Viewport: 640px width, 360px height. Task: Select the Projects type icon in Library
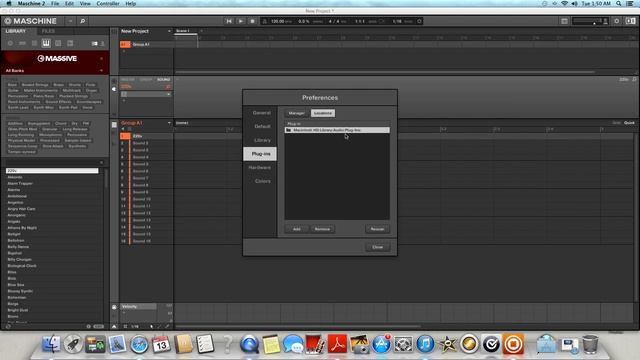click(x=10, y=43)
